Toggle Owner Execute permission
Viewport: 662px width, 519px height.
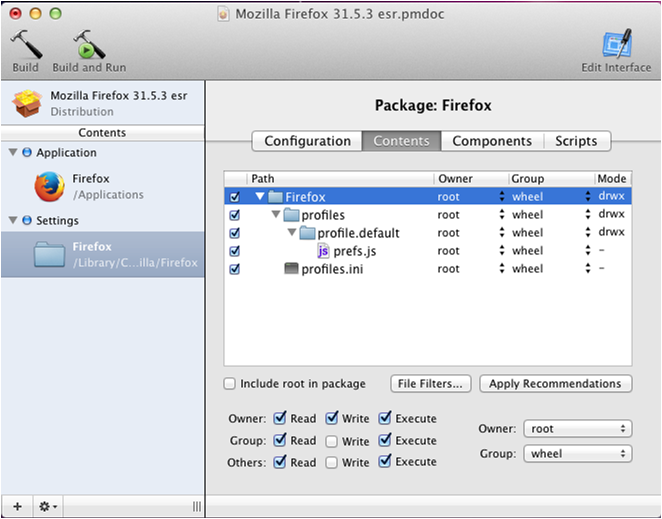click(x=385, y=418)
